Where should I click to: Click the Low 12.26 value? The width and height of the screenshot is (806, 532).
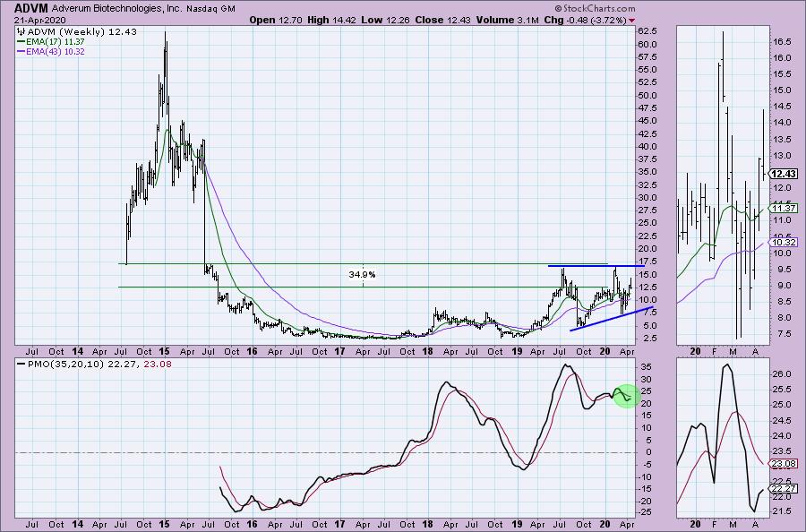tap(383, 20)
